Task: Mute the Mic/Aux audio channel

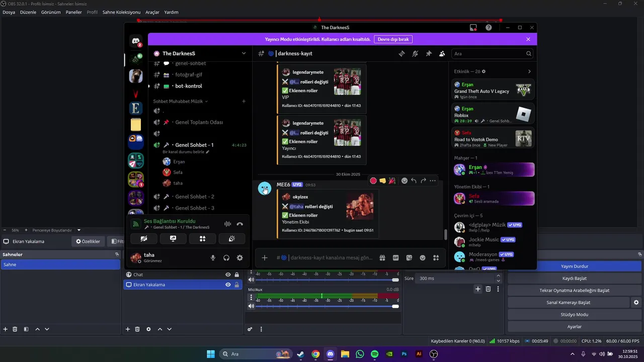Action: tap(251, 306)
